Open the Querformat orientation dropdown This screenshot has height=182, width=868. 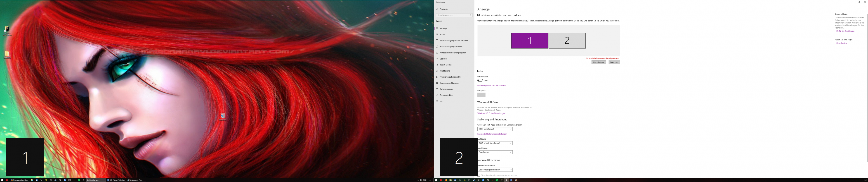click(495, 152)
